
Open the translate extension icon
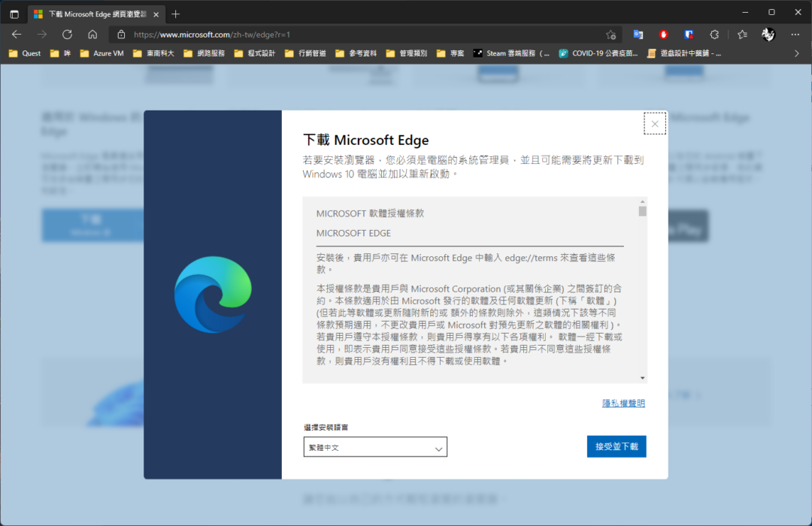(x=638, y=35)
